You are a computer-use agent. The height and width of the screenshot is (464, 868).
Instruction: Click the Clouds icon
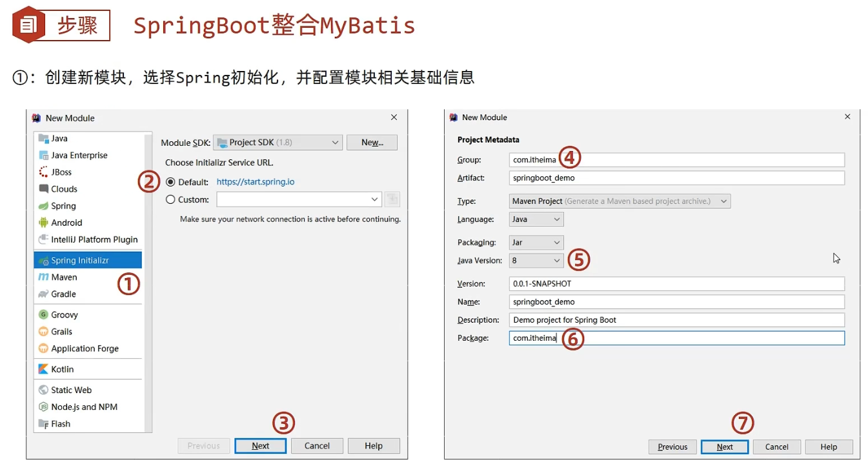[43, 188]
